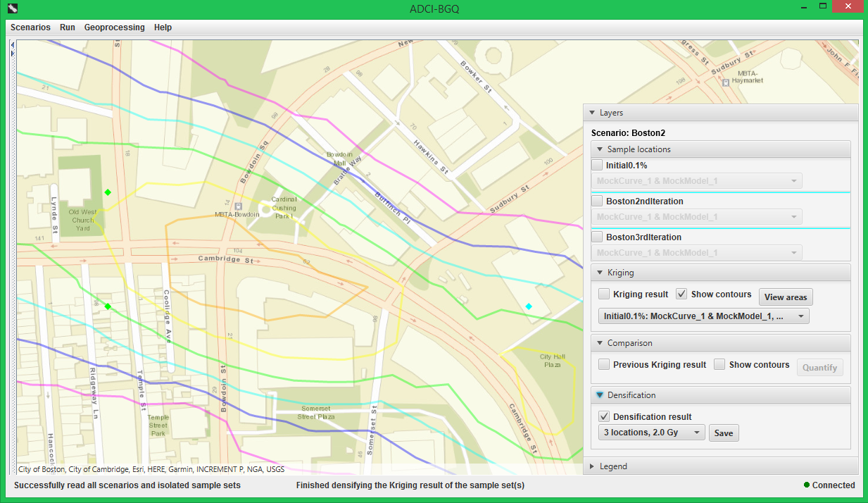Select green sample point near Old West Church
Viewport: 868px width, 503px height.
pos(108,192)
